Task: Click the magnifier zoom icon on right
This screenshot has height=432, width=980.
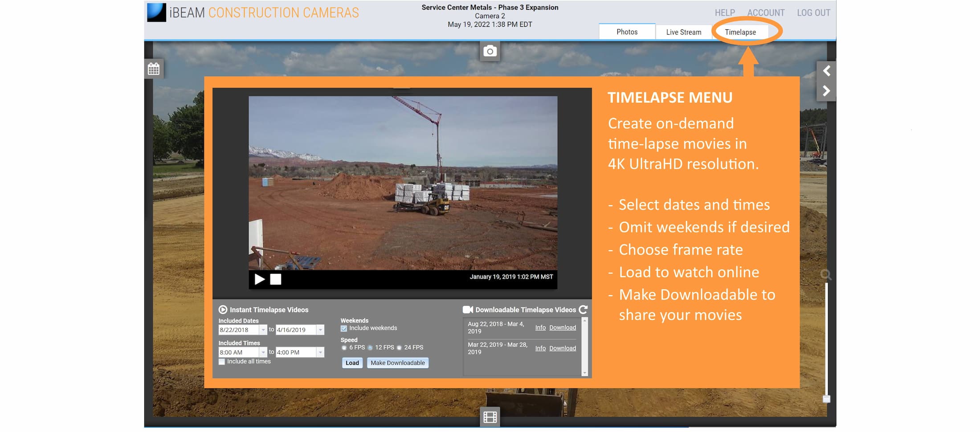Action: pyautogui.click(x=825, y=274)
